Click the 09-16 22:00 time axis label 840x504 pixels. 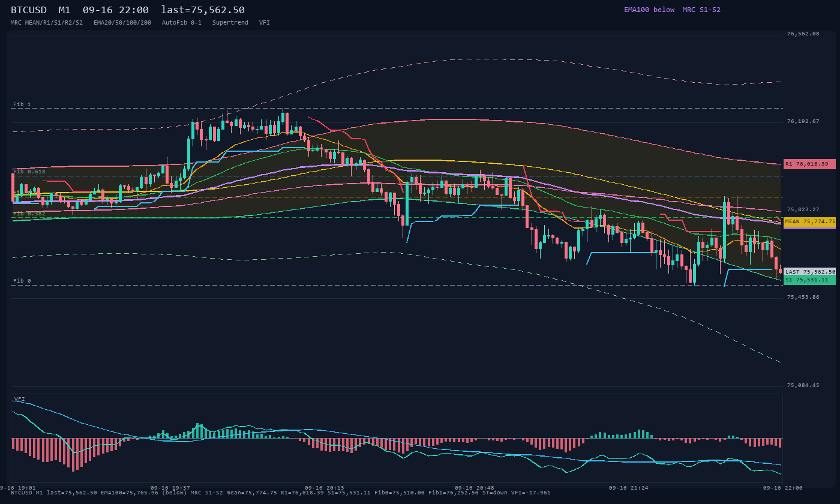click(782, 488)
